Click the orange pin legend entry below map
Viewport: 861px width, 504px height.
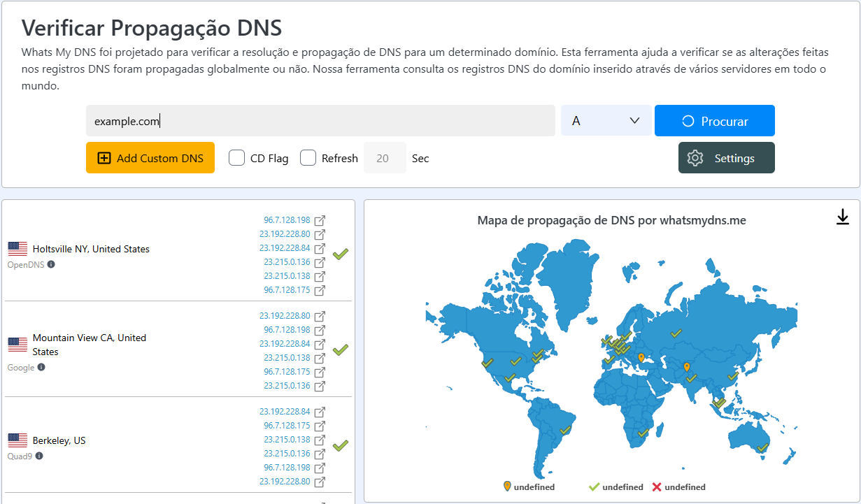pos(529,487)
